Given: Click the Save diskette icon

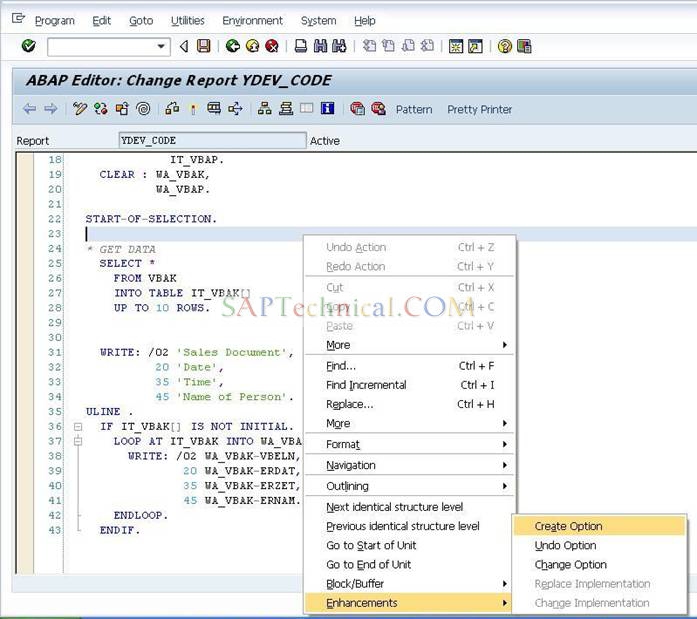Looking at the screenshot, I should coord(204,46).
